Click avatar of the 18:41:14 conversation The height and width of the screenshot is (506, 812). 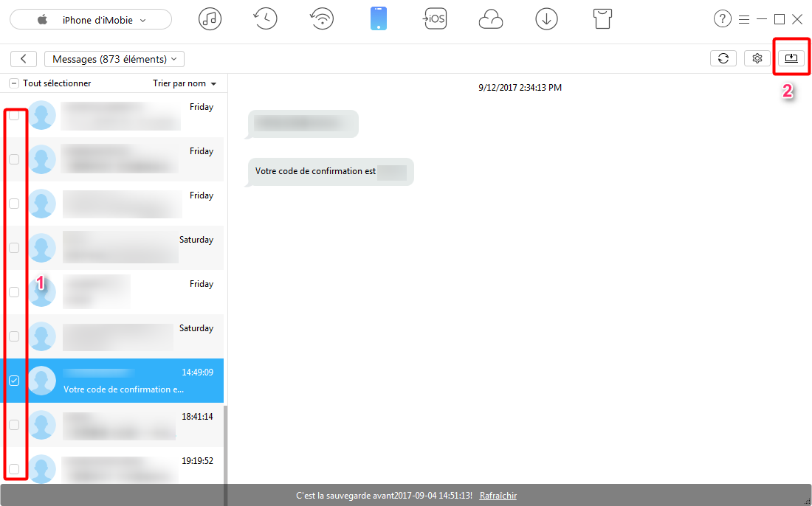tap(41, 425)
